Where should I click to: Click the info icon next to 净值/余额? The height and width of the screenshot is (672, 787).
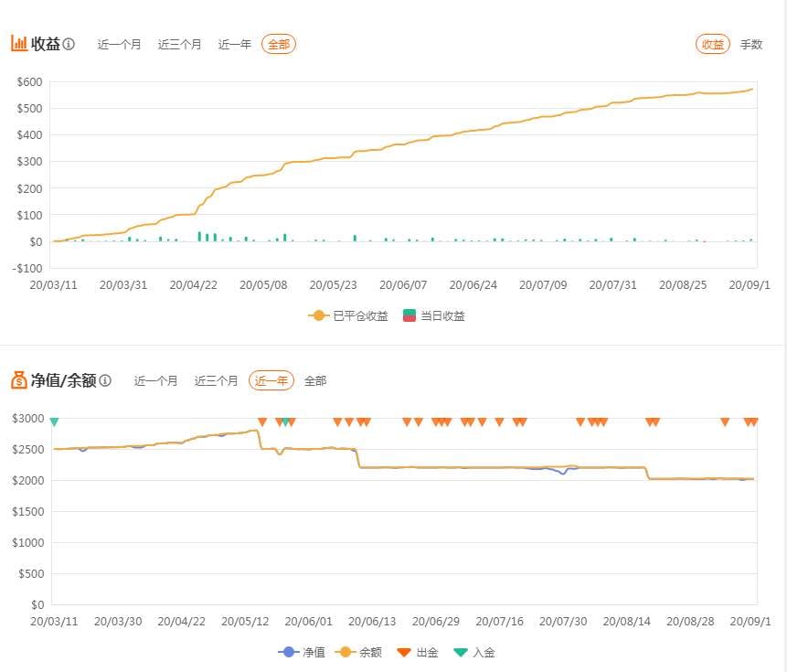[105, 380]
